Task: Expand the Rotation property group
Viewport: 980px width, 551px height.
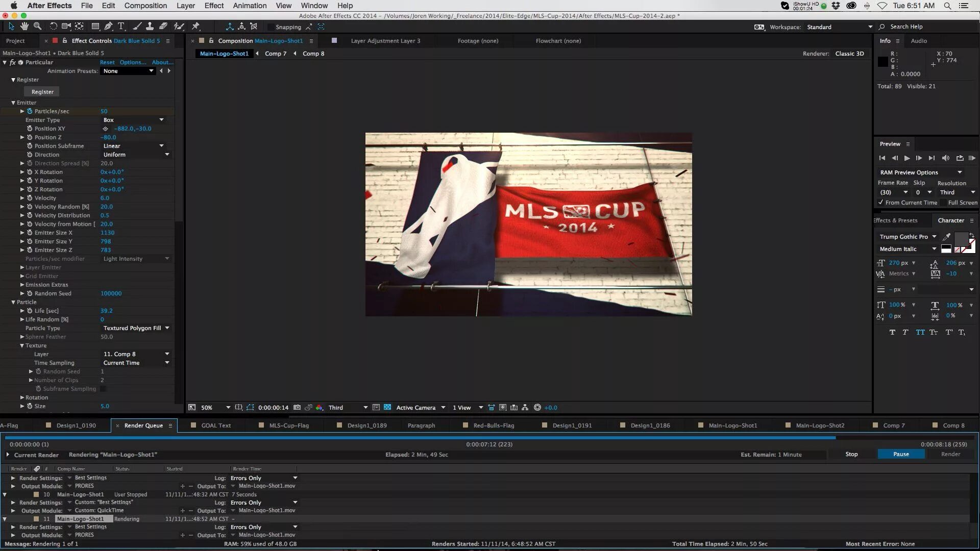Action: 22,397
